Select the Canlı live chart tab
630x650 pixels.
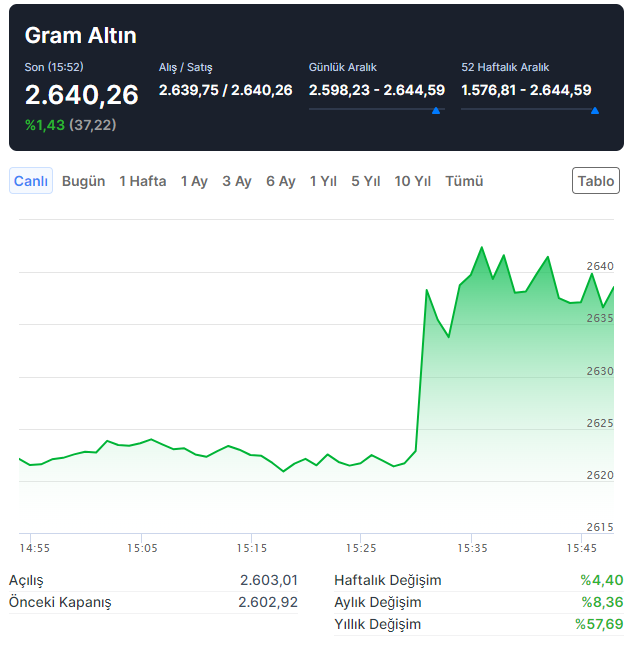click(31, 181)
